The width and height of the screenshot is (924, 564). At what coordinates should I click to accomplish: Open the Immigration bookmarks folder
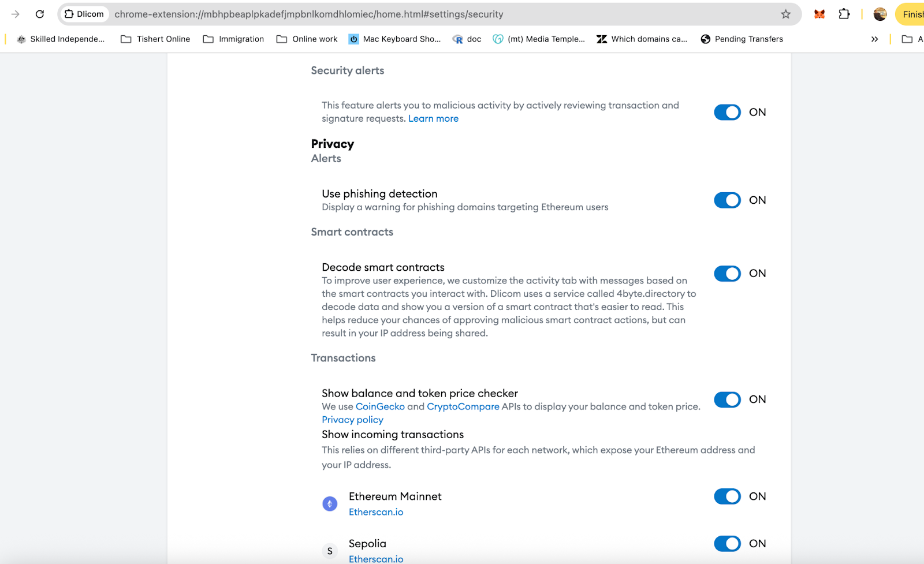233,39
